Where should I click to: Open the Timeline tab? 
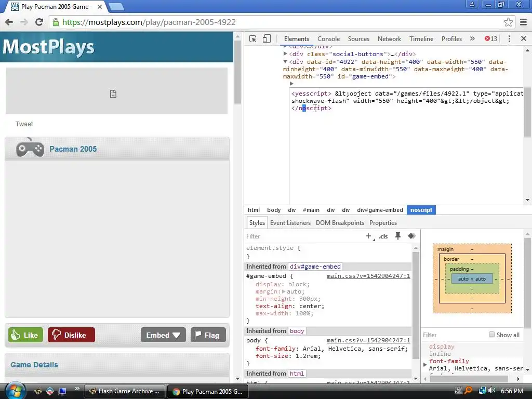click(421, 38)
